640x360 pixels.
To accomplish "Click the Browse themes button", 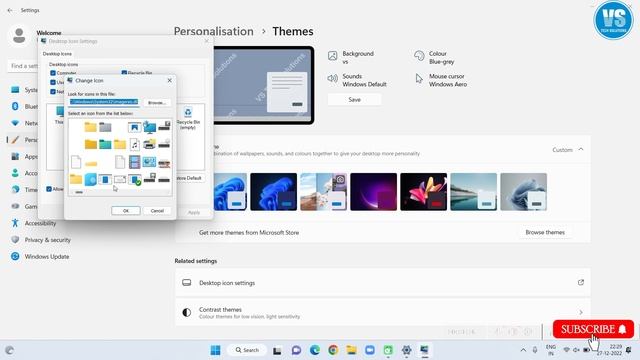I will pos(545,232).
